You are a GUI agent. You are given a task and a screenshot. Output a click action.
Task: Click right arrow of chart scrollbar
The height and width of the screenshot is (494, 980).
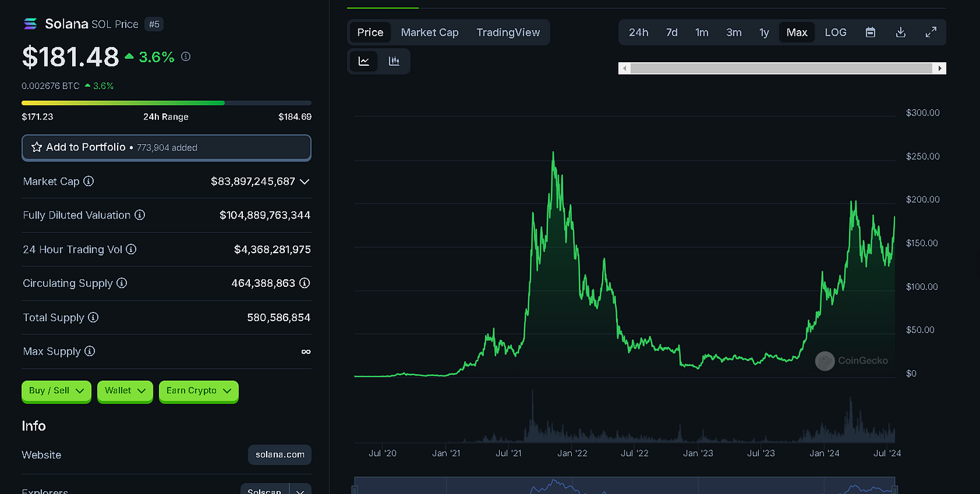pos(939,69)
